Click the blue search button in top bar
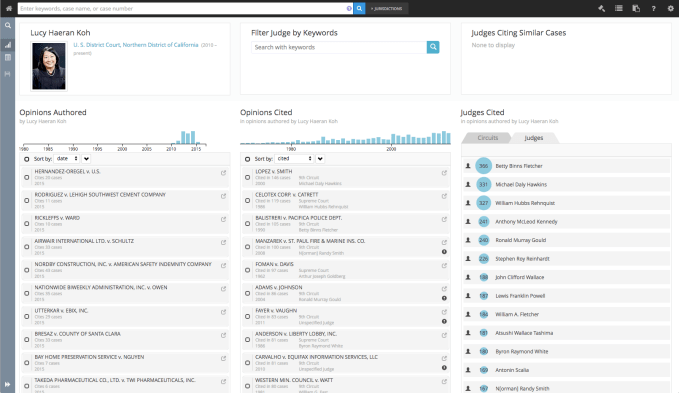679x393 pixels. pos(359,8)
